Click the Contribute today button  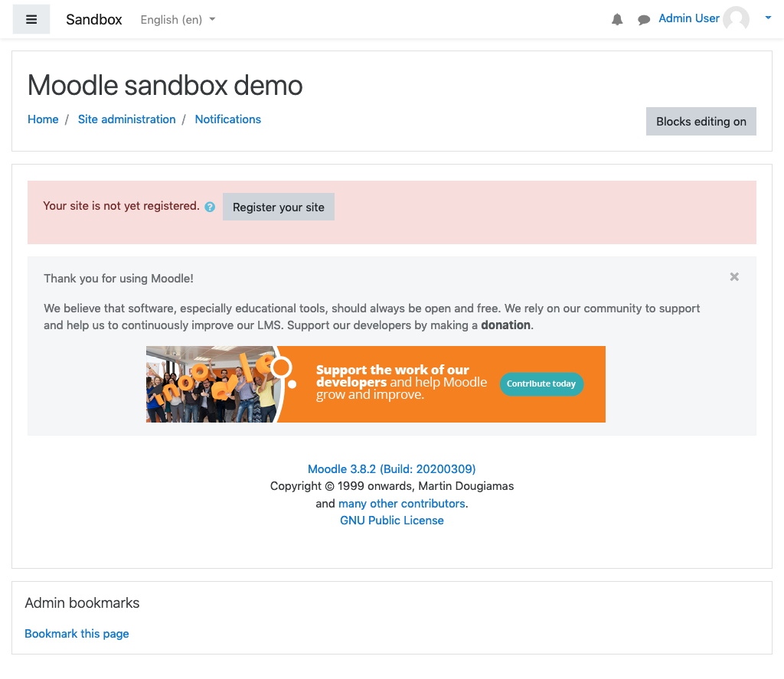coord(541,384)
